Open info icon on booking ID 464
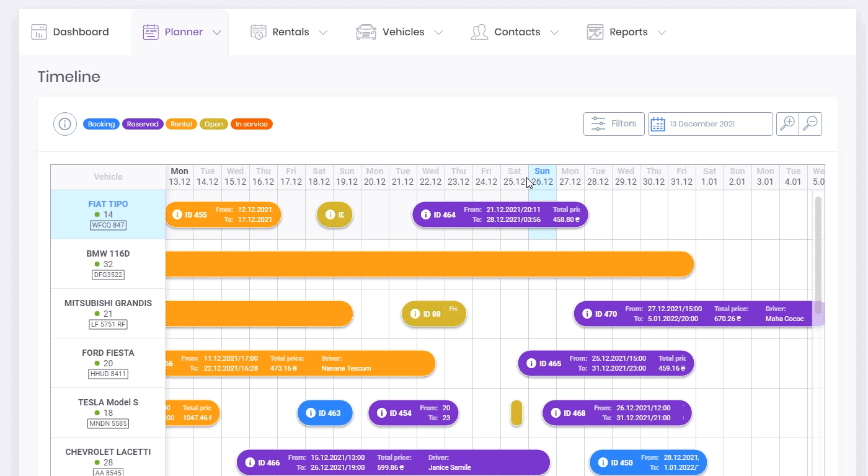 425,214
